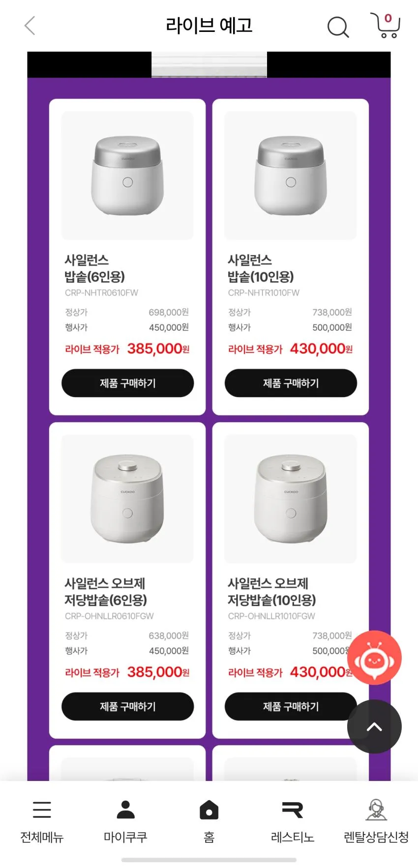The height and width of the screenshot is (868, 418).
Task: Open the search magnifier icon
Action: (338, 27)
